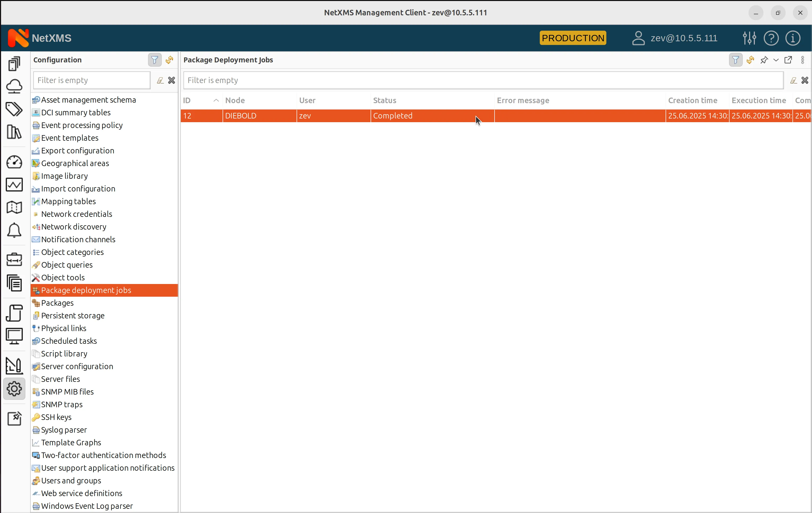The image size is (812, 513).
Task: Toggle filter in Package Deployment Jobs view
Action: coord(735,60)
